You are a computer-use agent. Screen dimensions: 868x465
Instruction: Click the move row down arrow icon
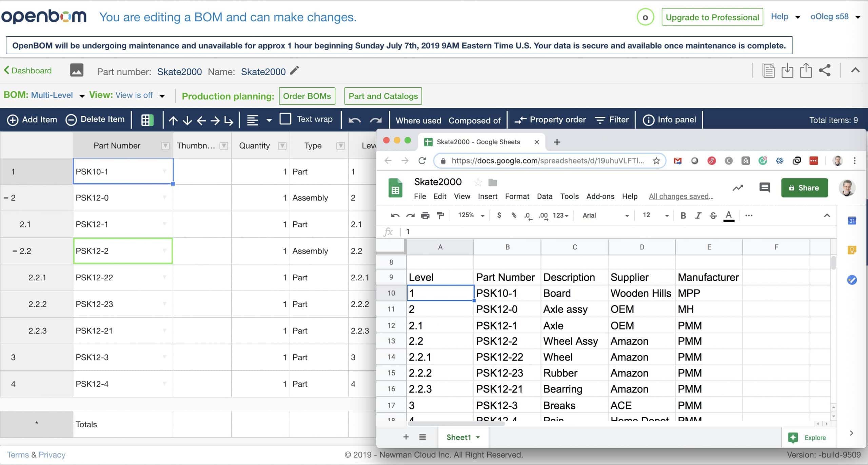click(x=186, y=119)
